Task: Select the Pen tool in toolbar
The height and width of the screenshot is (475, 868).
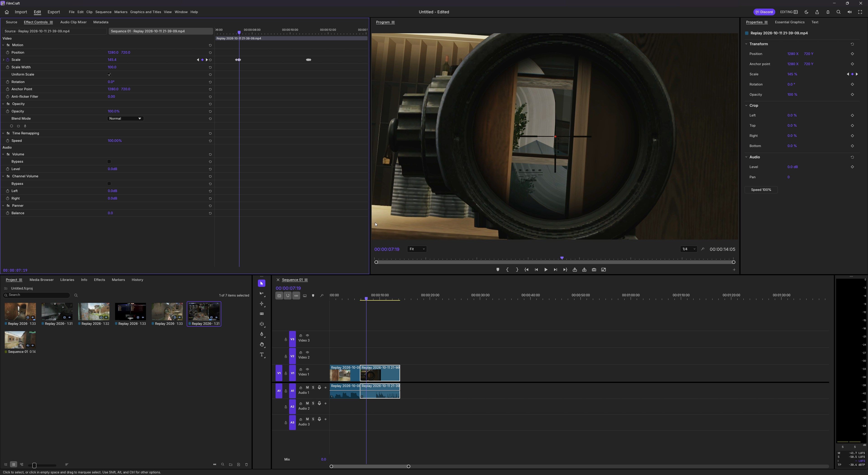Action: coord(262,334)
